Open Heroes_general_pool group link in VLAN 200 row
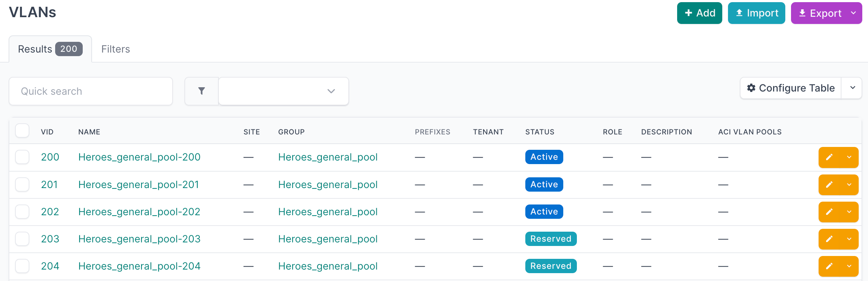This screenshot has height=281, width=868. 328,157
